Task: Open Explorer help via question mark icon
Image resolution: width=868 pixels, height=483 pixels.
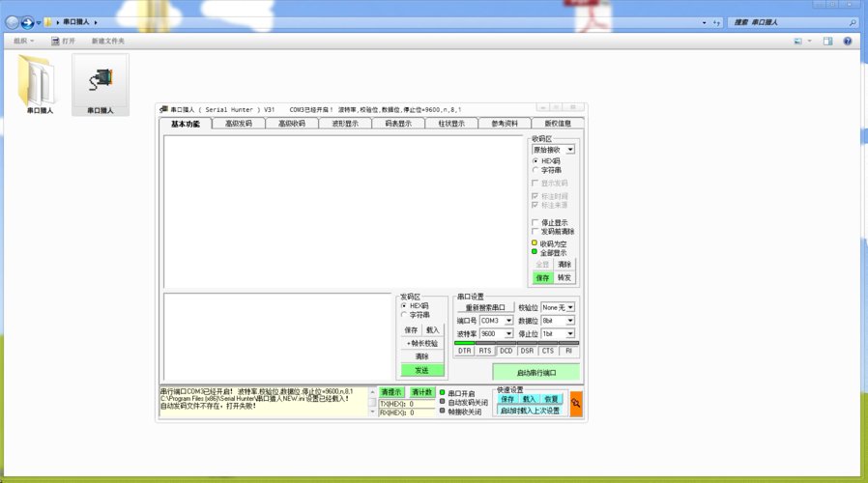Action: tap(848, 41)
